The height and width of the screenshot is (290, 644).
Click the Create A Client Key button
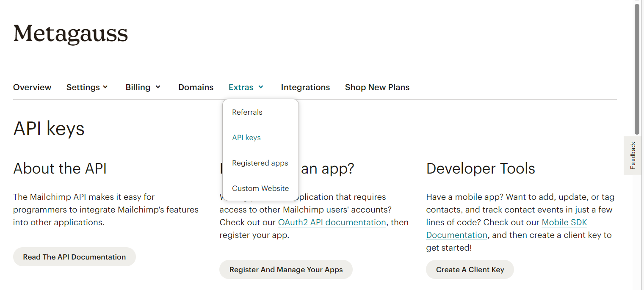click(470, 270)
